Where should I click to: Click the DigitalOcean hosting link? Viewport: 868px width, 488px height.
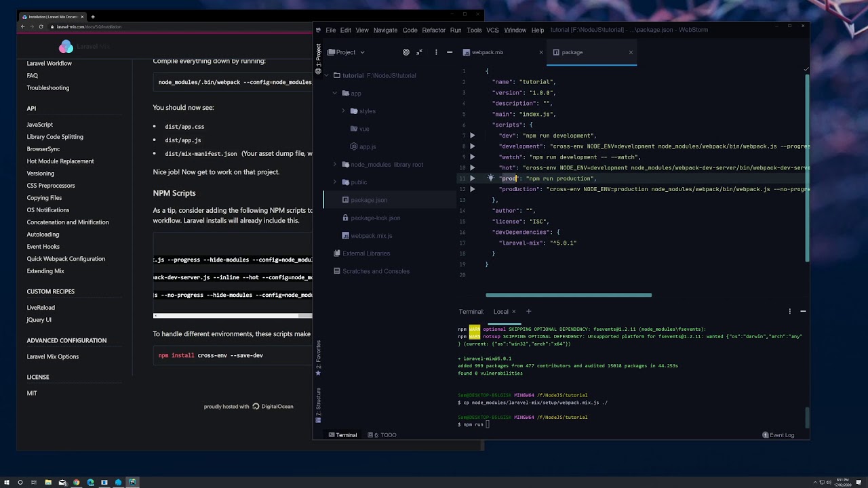point(273,407)
